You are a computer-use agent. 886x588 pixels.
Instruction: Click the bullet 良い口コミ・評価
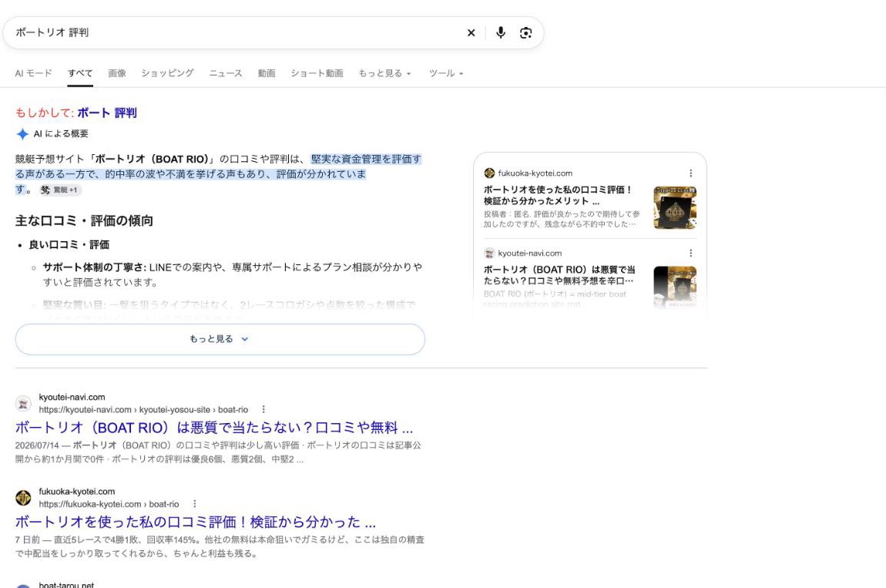tap(69, 245)
